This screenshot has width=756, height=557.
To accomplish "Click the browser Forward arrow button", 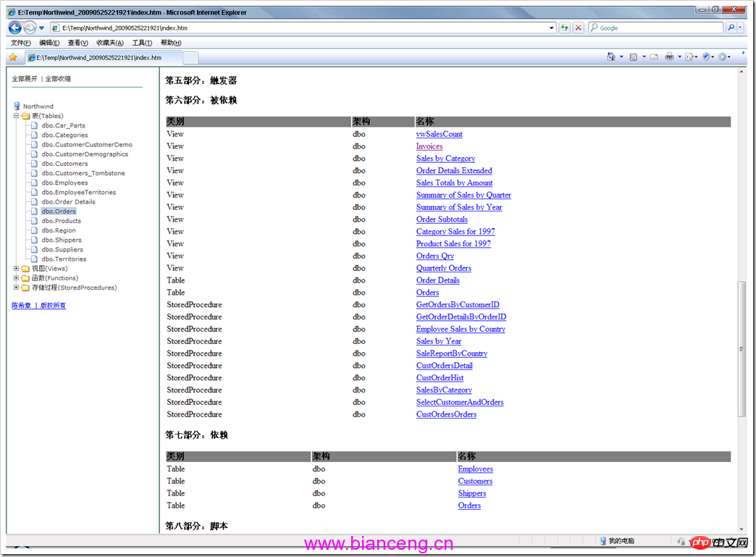I will (x=30, y=28).
